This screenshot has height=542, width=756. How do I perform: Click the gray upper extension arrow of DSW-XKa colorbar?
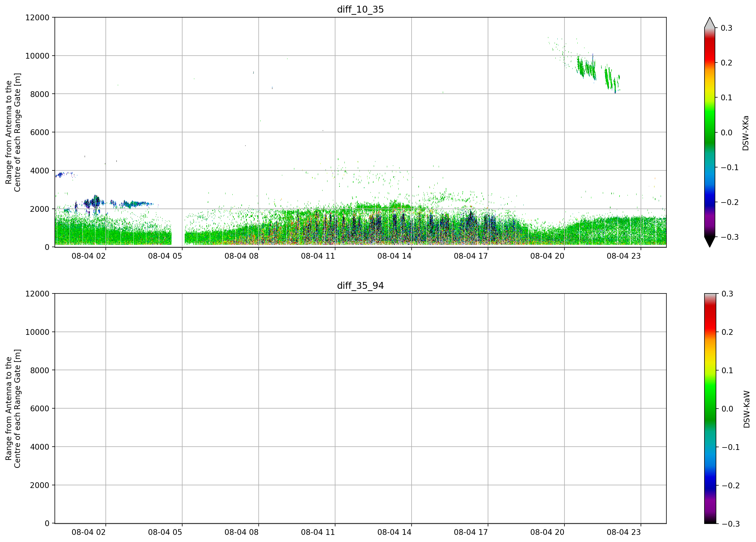[x=710, y=23]
